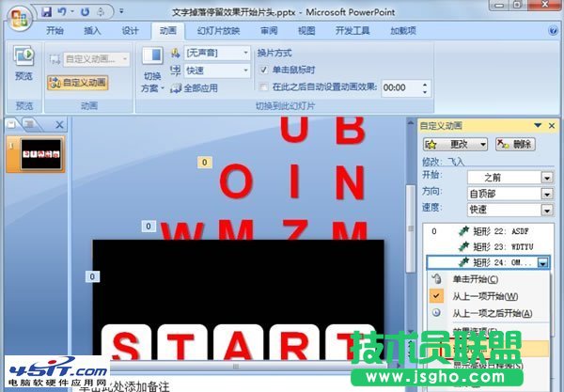Open the 快速 transition speed dropdown
Image resolution: width=564 pixels, height=392 pixels.
[x=217, y=71]
